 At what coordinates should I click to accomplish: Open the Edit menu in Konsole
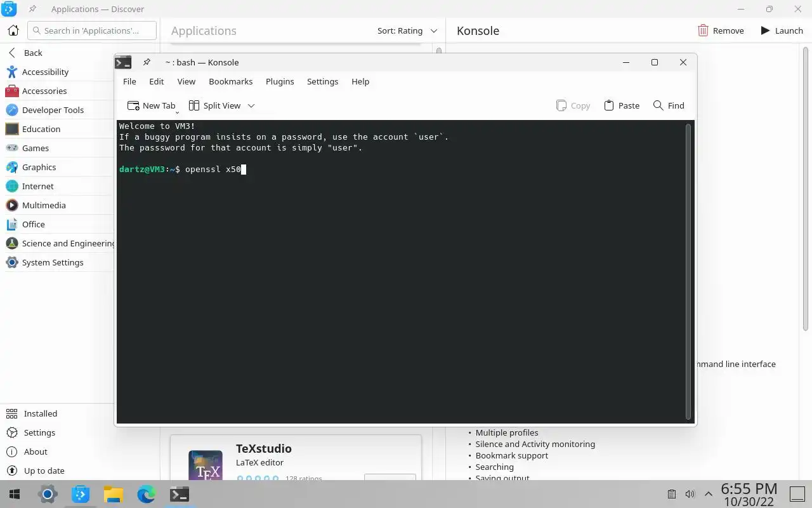(156, 81)
